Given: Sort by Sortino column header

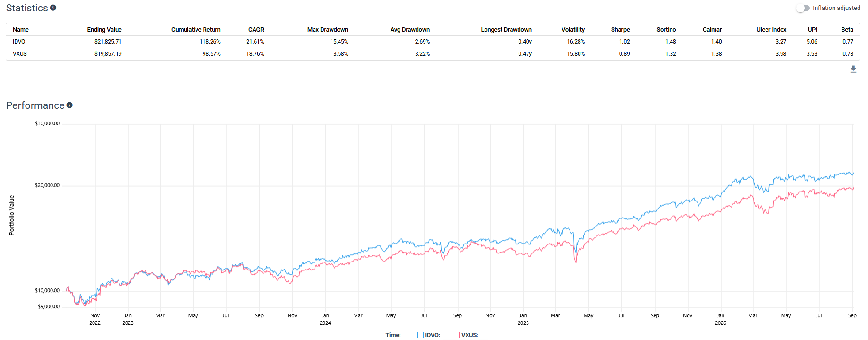Looking at the screenshot, I should click(x=666, y=29).
